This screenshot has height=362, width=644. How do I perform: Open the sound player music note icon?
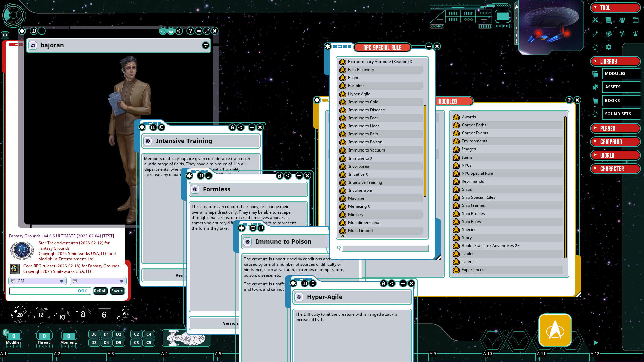click(x=595, y=47)
